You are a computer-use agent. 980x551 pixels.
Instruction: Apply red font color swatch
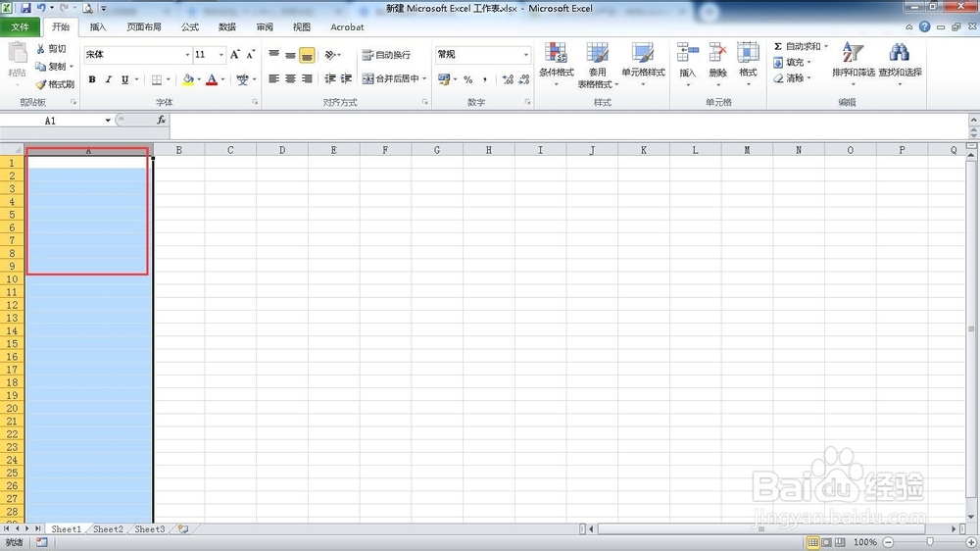click(x=212, y=79)
